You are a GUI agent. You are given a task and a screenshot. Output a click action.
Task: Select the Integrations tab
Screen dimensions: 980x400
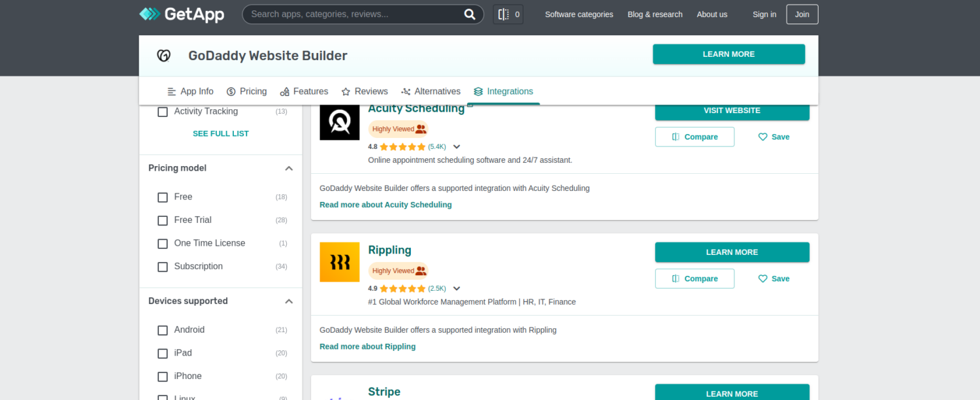pyautogui.click(x=503, y=92)
